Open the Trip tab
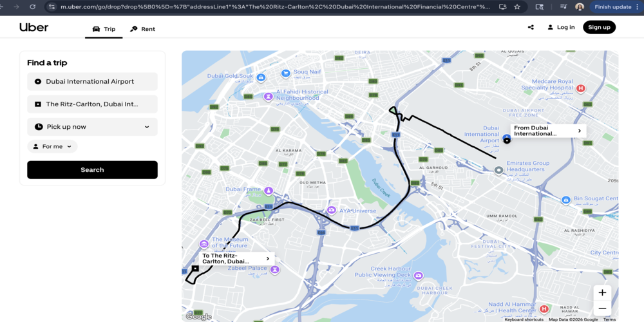Screen dimensions: 644x322 104,29
